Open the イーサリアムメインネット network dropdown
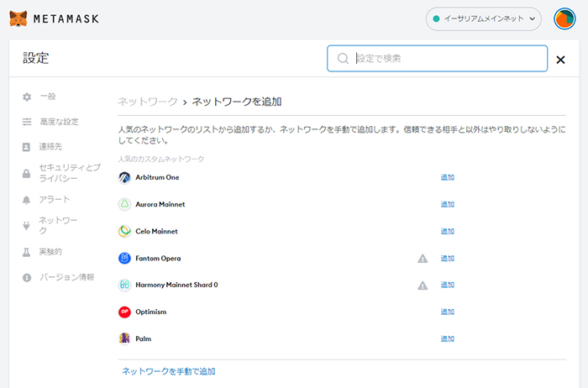This screenshot has height=388, width=588. 483,18
